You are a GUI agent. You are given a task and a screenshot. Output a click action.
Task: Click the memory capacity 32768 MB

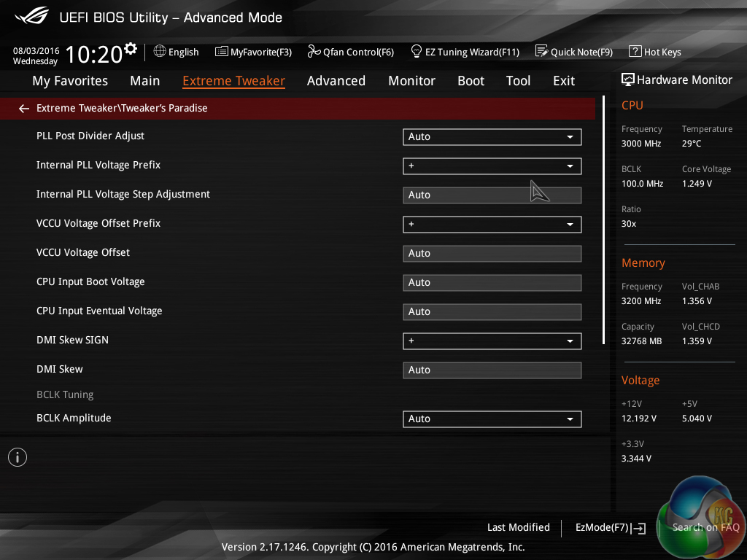(642, 341)
